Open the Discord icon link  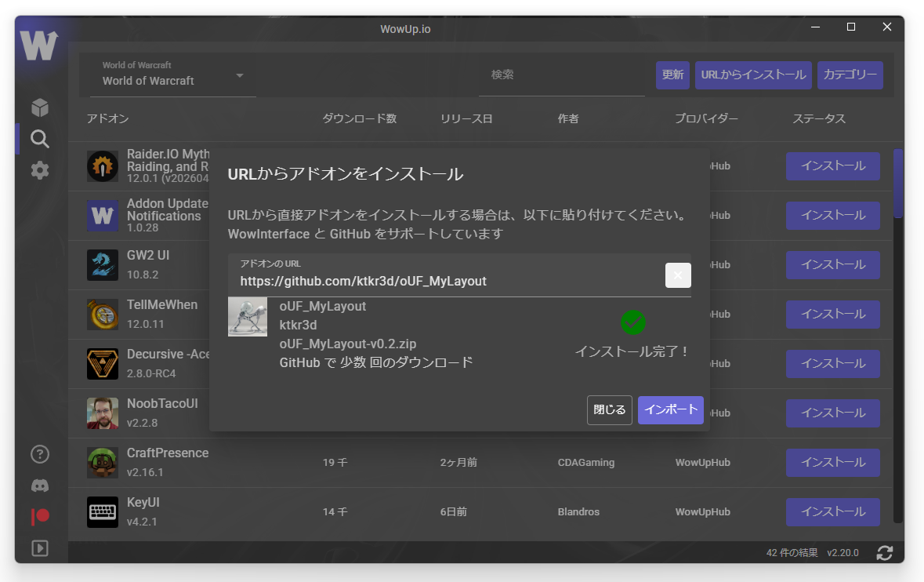pos(40,486)
